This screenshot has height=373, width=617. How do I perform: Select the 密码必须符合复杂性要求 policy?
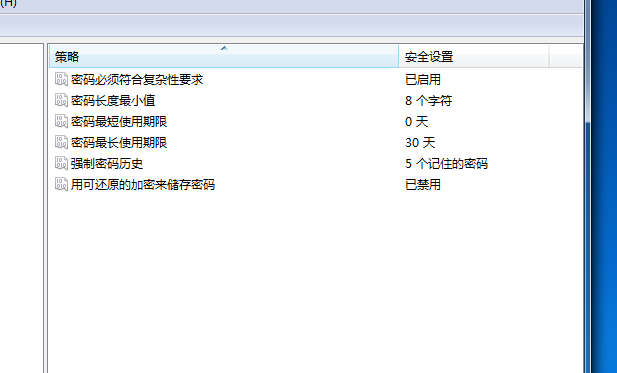[137, 79]
